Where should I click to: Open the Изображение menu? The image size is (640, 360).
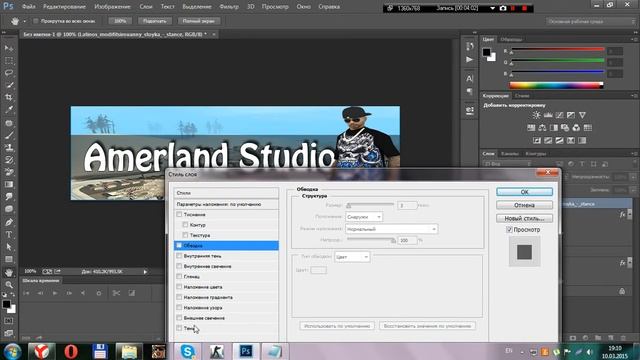(112, 7)
